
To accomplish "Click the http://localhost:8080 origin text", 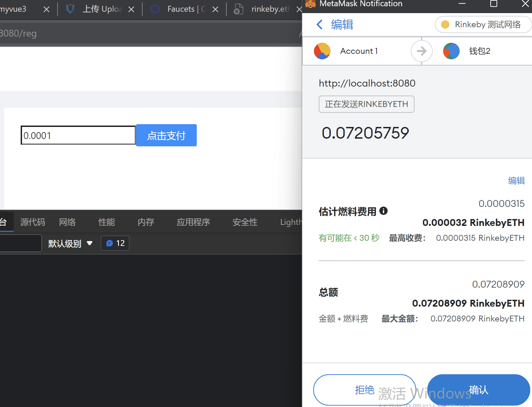I will coord(367,83).
